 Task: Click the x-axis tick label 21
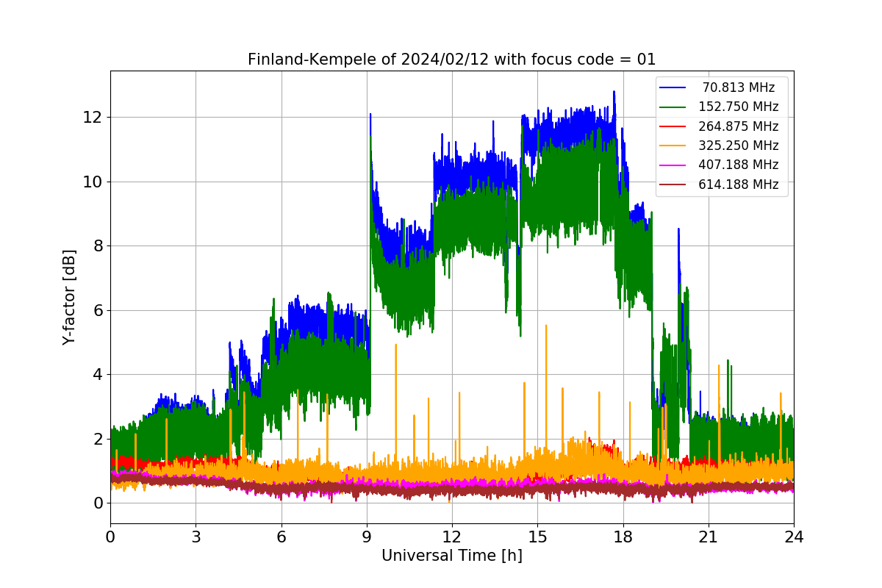(x=709, y=537)
